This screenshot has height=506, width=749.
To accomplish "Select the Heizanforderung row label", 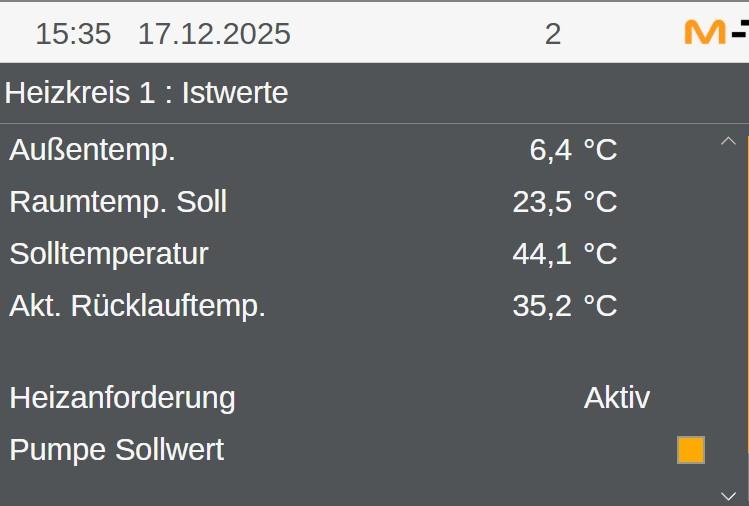I will 122,398.
